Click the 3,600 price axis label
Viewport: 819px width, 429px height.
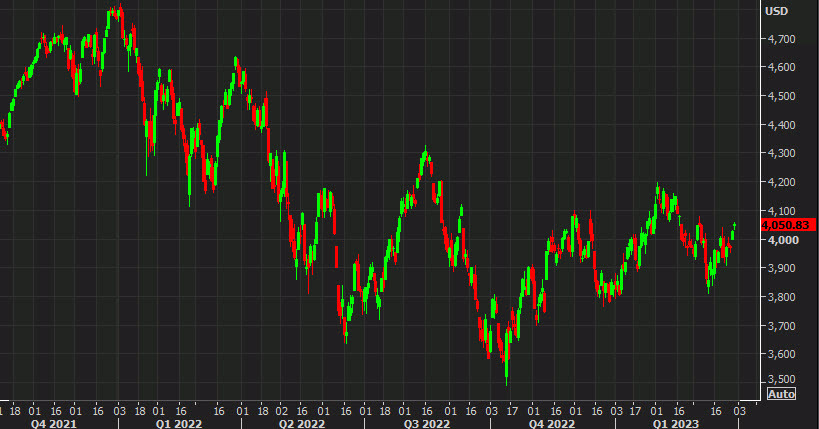click(x=781, y=354)
